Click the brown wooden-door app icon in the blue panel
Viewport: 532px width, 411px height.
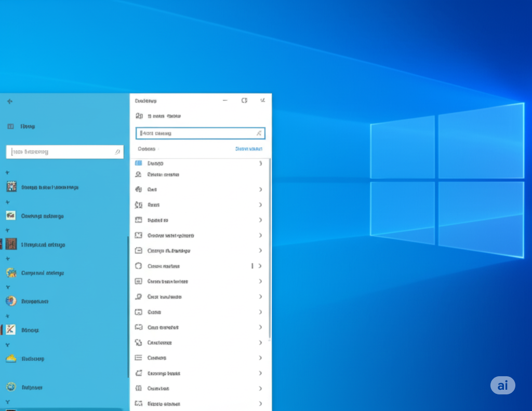tap(11, 244)
